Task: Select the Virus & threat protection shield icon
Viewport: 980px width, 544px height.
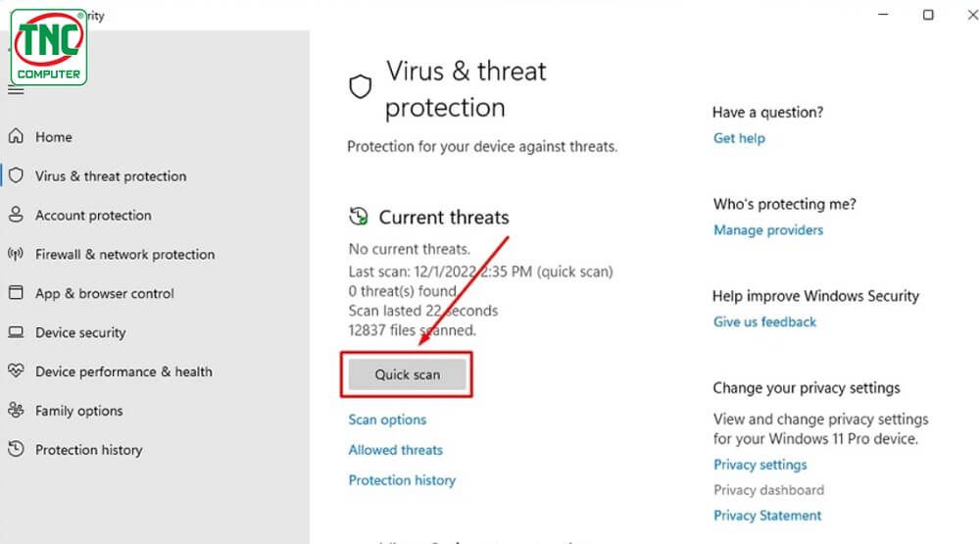Action: point(16,175)
